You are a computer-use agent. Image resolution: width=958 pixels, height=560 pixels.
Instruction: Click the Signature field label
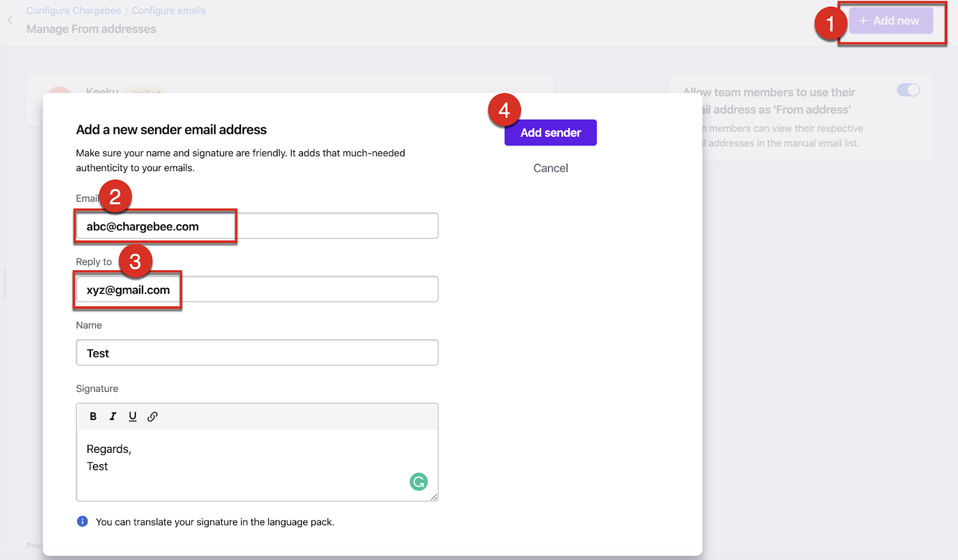[97, 389]
